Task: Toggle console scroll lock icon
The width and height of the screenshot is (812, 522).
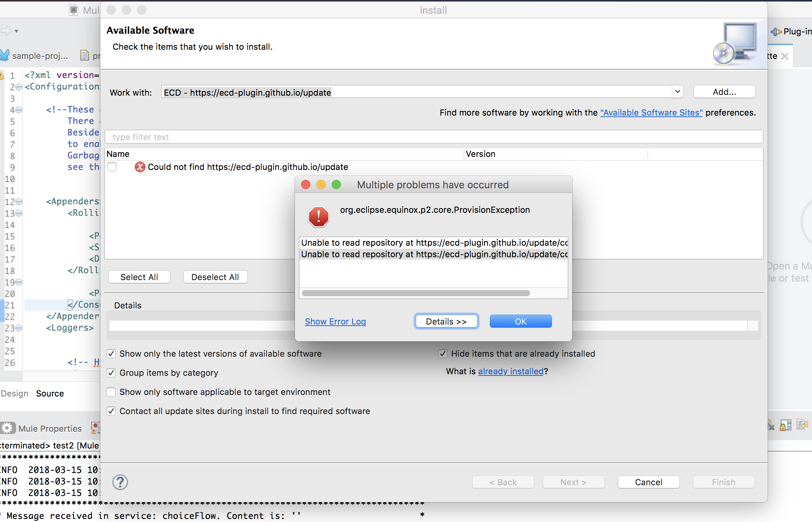Action: 786,425
